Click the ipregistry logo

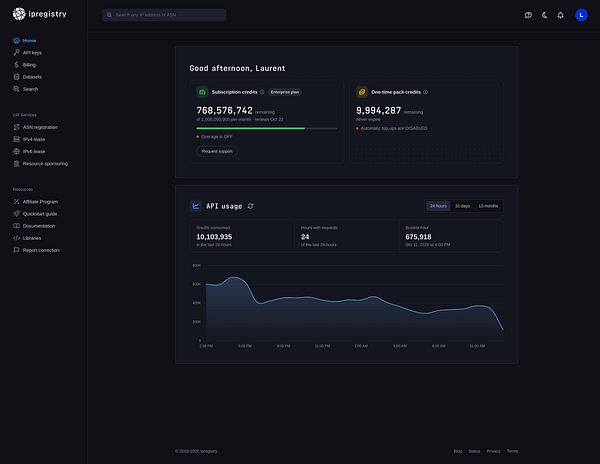[39, 14]
